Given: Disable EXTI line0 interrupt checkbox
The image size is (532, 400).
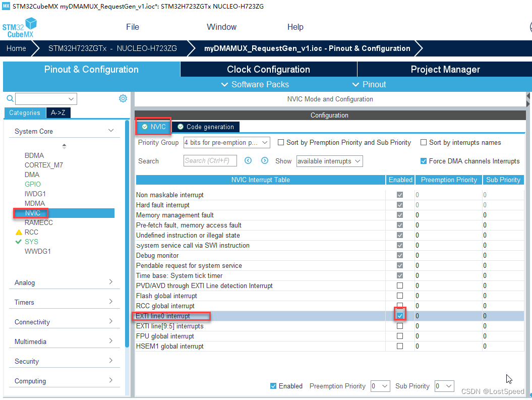Looking at the screenshot, I should [400, 316].
